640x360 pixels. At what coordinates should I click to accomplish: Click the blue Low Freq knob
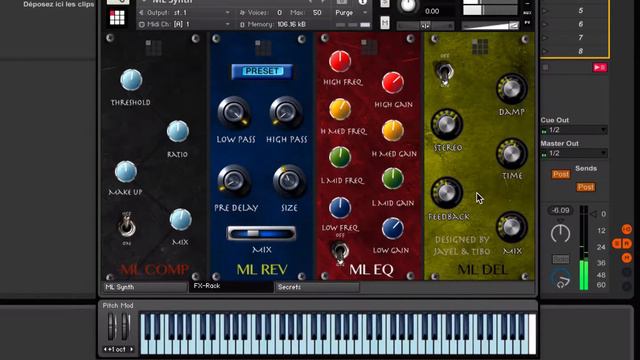340,207
